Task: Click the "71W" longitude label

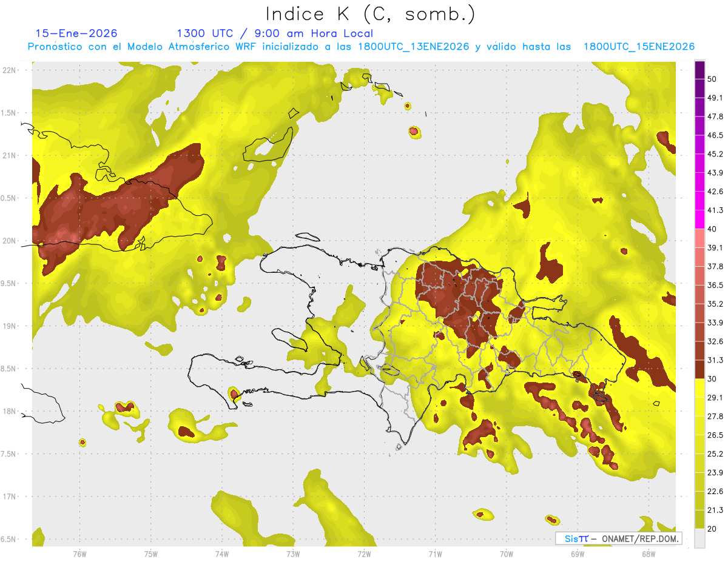Action: click(435, 554)
